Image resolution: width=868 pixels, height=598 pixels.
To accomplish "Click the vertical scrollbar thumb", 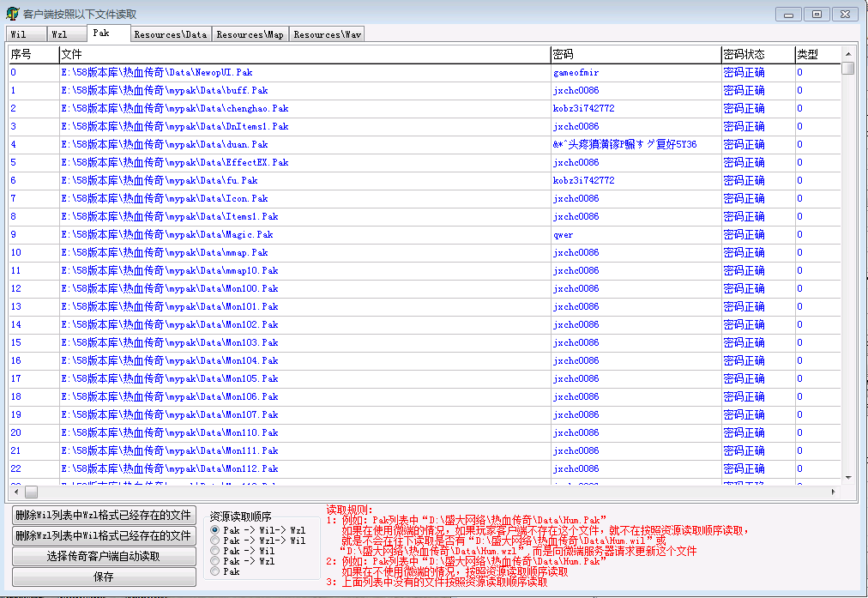I will click(x=848, y=68).
